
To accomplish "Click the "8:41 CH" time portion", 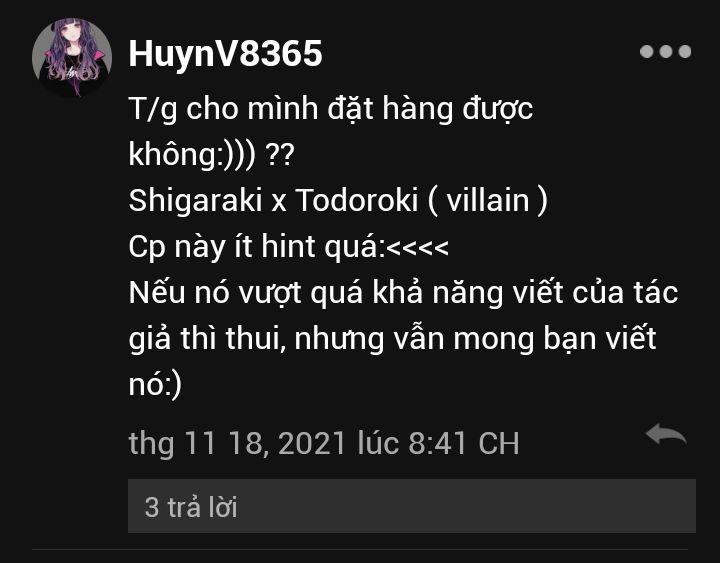I will pyautogui.click(x=463, y=443).
